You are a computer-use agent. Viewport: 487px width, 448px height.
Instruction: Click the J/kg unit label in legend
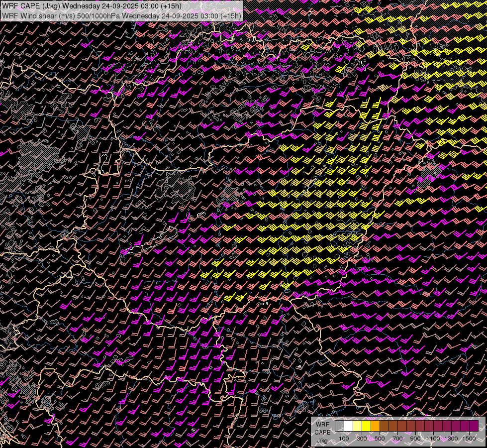point(322,440)
